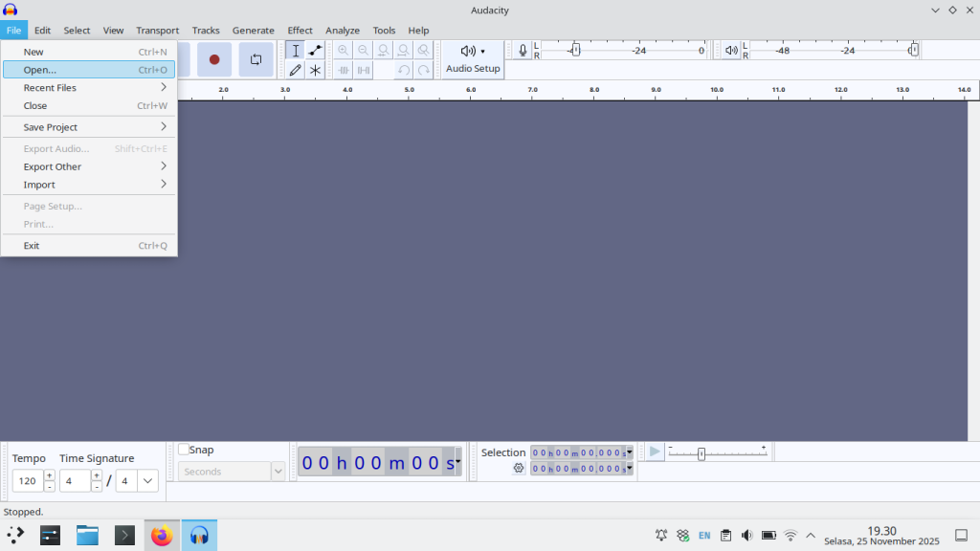Enable the Snap checkbox

point(184,450)
